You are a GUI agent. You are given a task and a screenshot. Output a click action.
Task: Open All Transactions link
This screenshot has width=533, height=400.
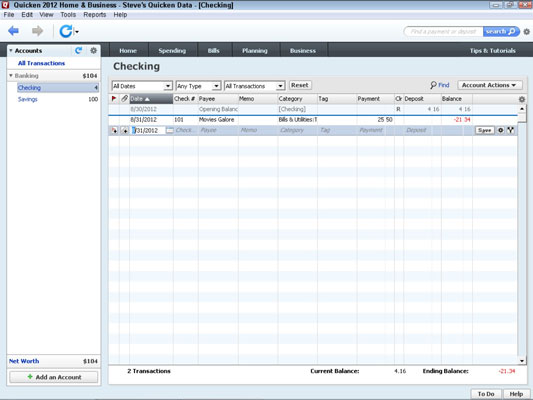click(41, 63)
